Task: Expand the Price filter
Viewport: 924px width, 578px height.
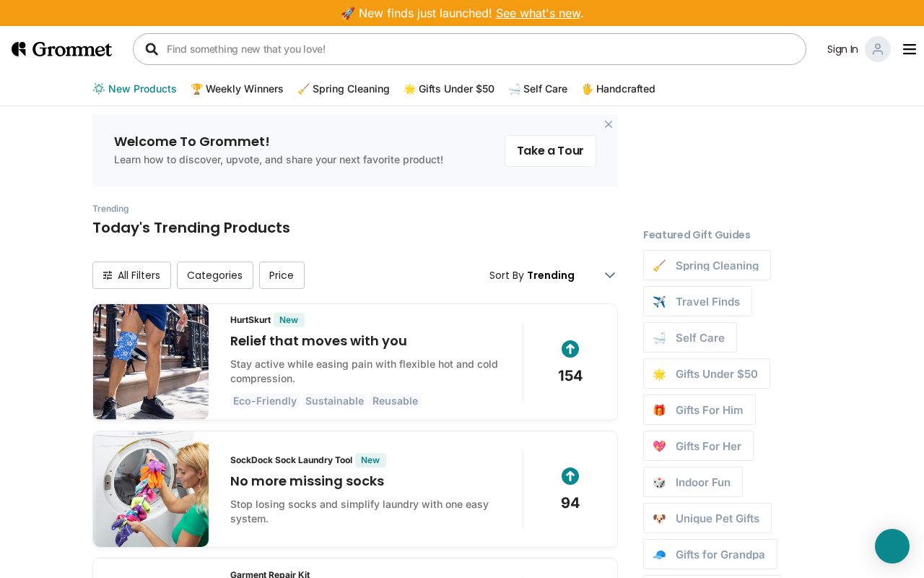Action: click(x=282, y=275)
